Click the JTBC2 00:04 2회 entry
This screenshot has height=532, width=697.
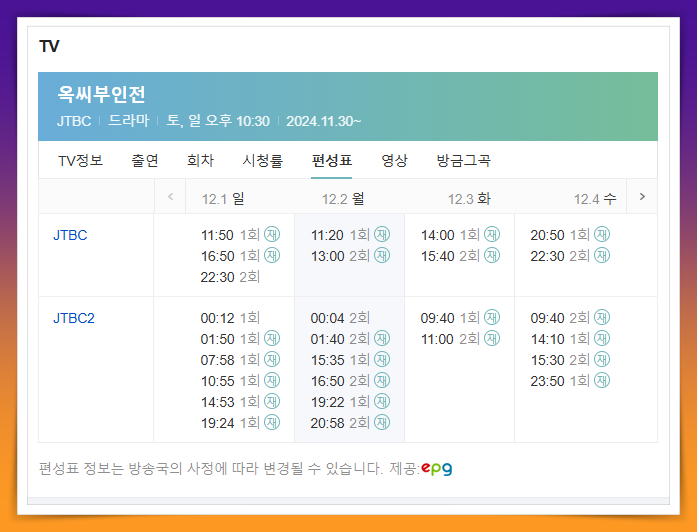[340, 318]
